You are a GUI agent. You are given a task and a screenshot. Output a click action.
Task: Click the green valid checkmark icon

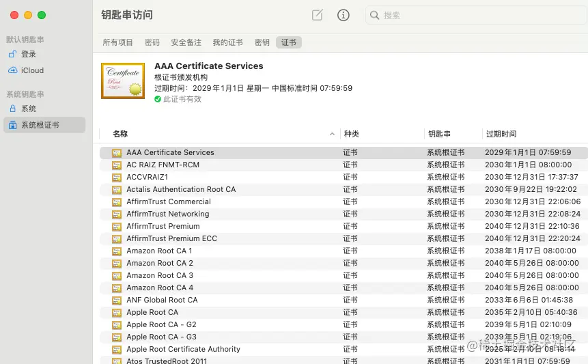coord(158,99)
